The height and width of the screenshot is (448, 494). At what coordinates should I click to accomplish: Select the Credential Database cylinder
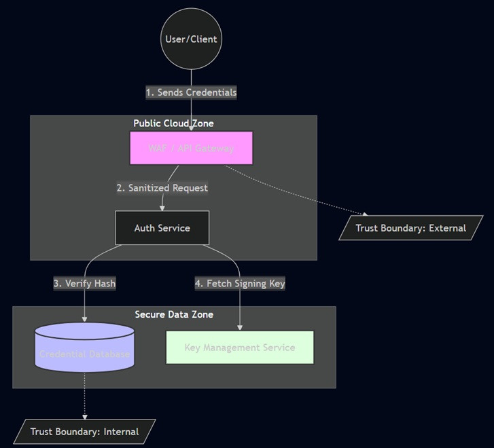(x=84, y=348)
